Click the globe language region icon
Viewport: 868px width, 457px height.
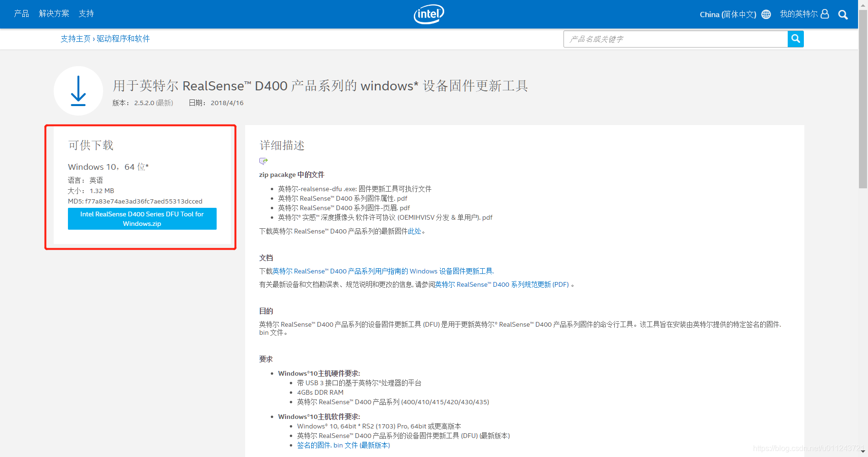point(766,14)
